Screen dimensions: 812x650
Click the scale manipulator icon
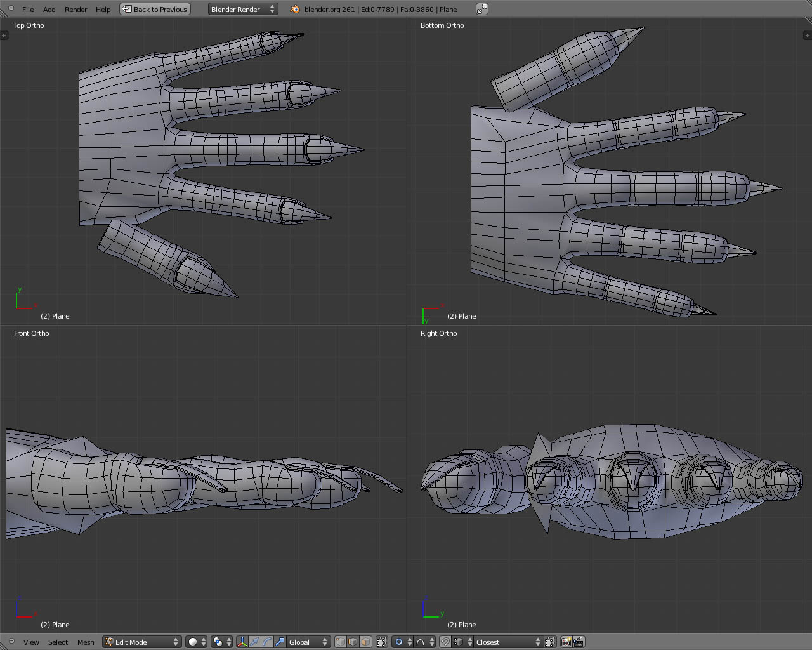pyautogui.click(x=280, y=642)
